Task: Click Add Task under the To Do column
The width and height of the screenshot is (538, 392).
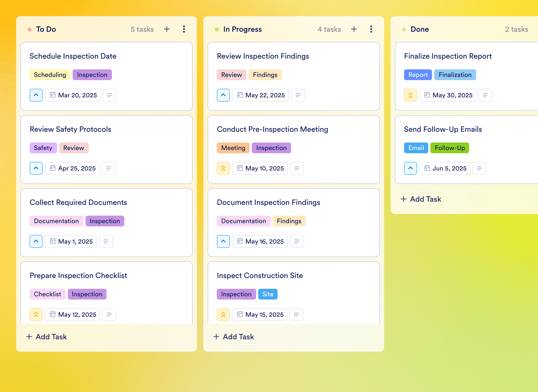Action: pos(46,337)
